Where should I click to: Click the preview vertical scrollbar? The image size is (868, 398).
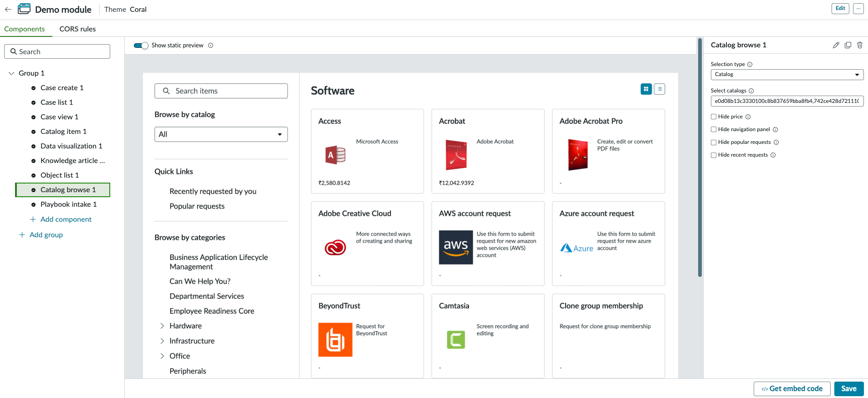pyautogui.click(x=700, y=157)
